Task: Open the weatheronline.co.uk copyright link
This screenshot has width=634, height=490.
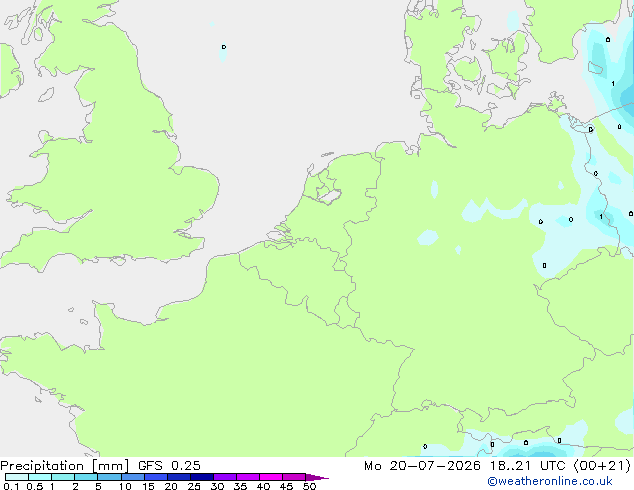Action: 549,481
